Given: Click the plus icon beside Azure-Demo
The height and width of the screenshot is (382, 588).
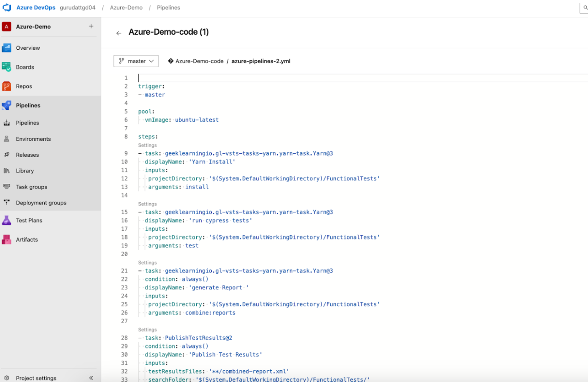Looking at the screenshot, I should pos(91,26).
